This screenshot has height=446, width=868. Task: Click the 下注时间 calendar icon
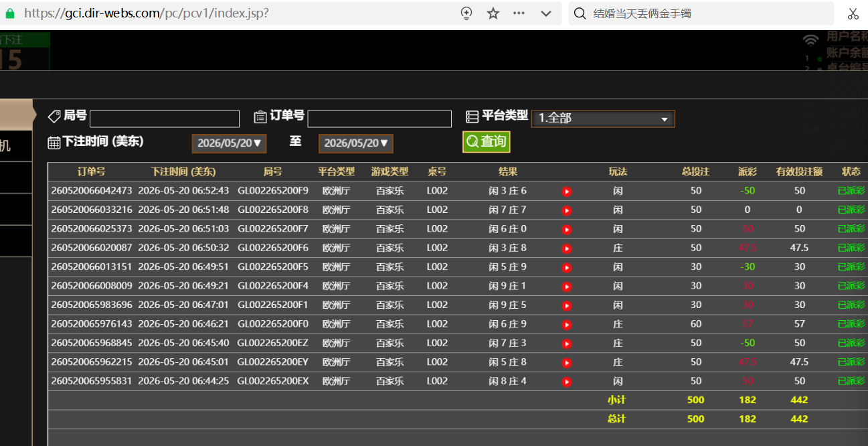click(54, 142)
